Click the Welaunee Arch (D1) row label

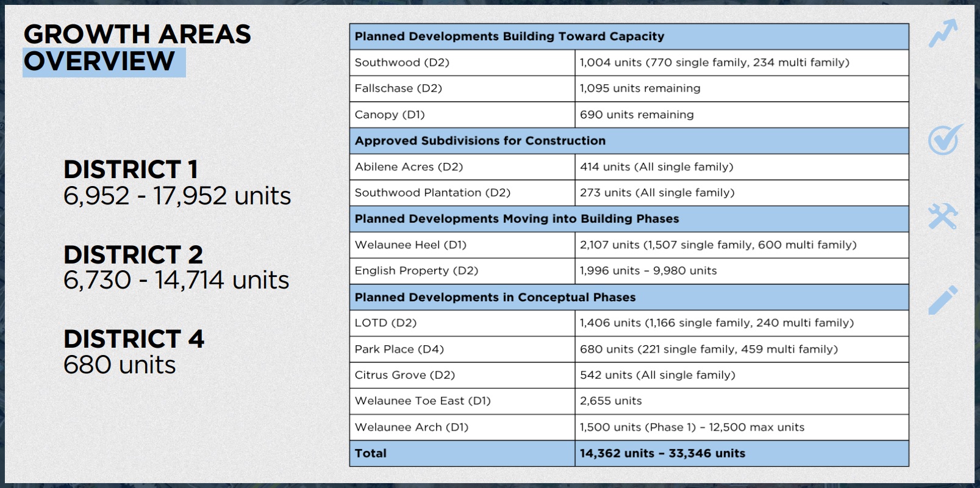coord(412,428)
